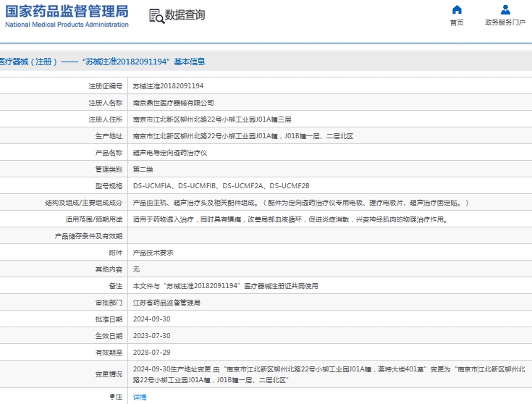Click the 数据查询 heading text
Viewport: 532px width, 404px height.
coord(185,15)
